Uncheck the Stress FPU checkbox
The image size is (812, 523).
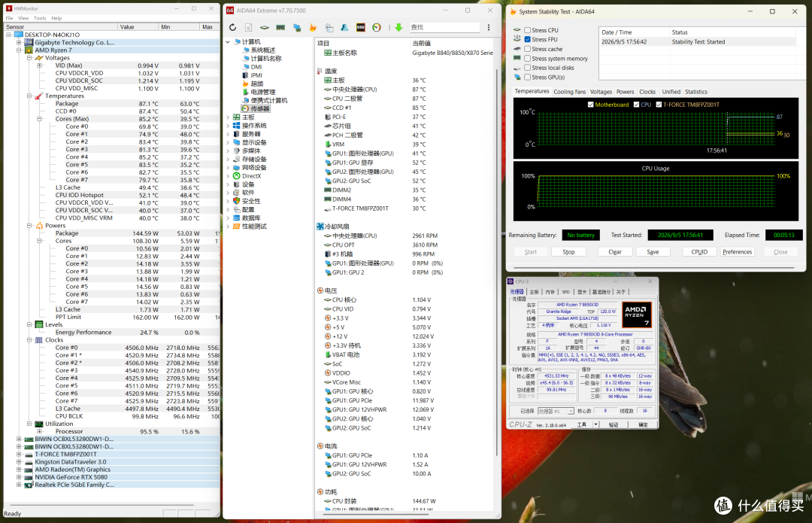[x=527, y=39]
